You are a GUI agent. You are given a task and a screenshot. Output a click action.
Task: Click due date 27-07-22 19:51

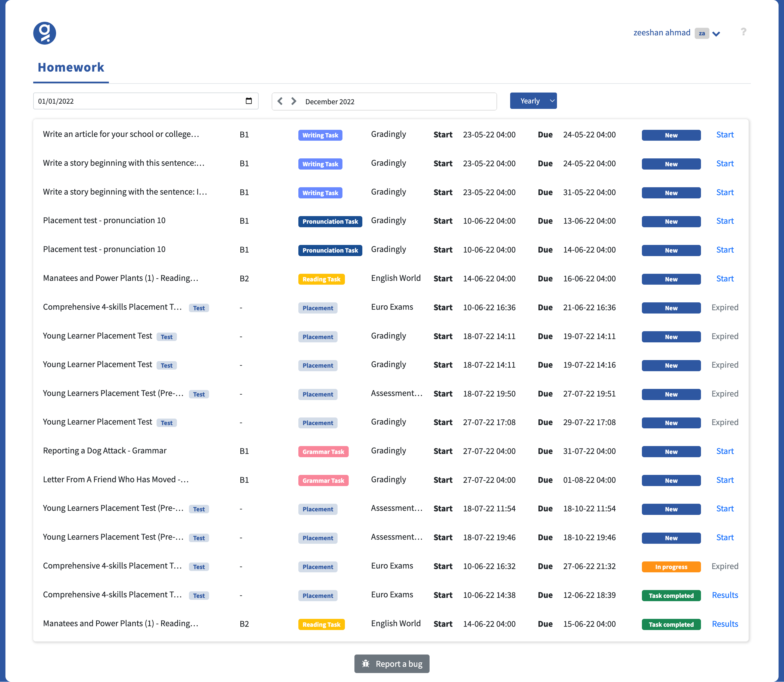589,394
